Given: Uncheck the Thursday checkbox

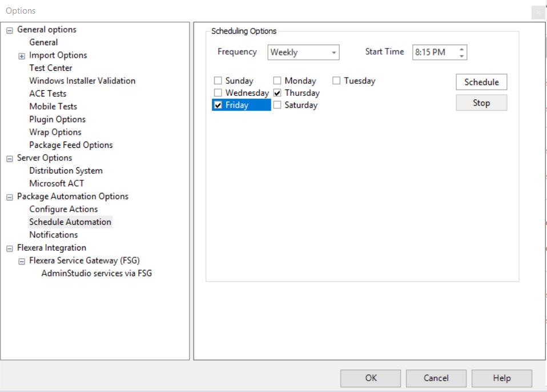Looking at the screenshot, I should click(277, 93).
